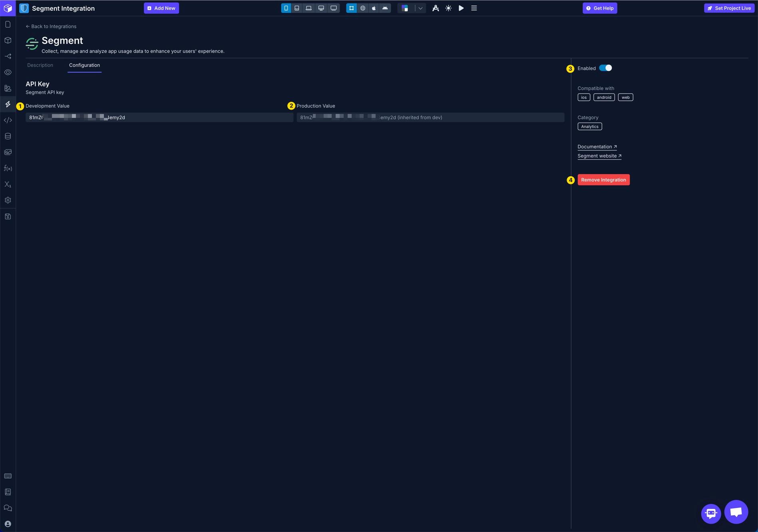
Task: Open the Data database cylinder icon
Action: 8,136
